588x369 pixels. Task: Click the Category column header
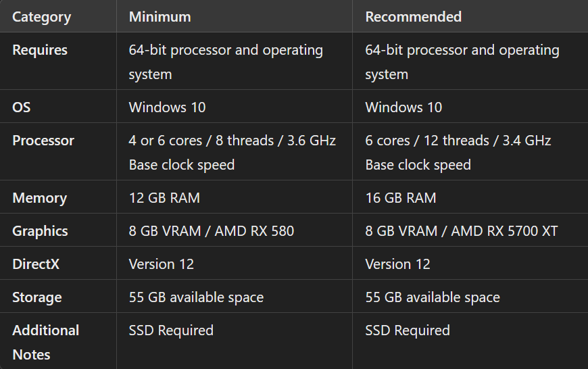[41, 17]
